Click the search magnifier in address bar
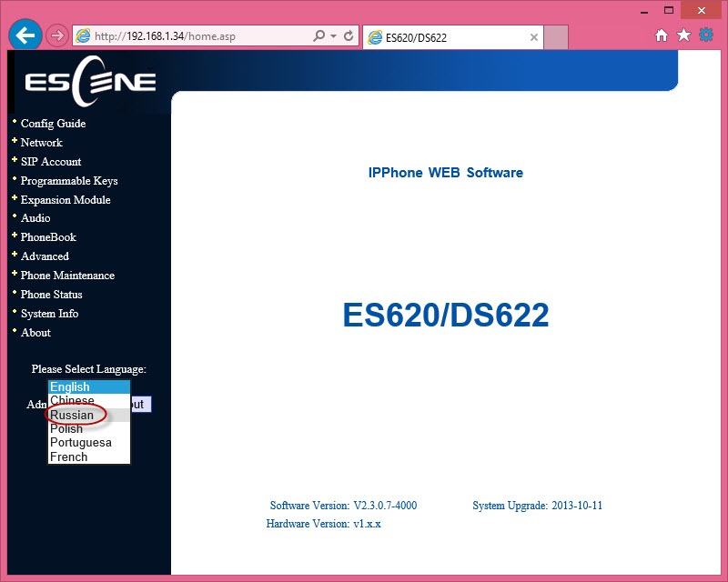This screenshot has width=728, height=582. [319, 35]
